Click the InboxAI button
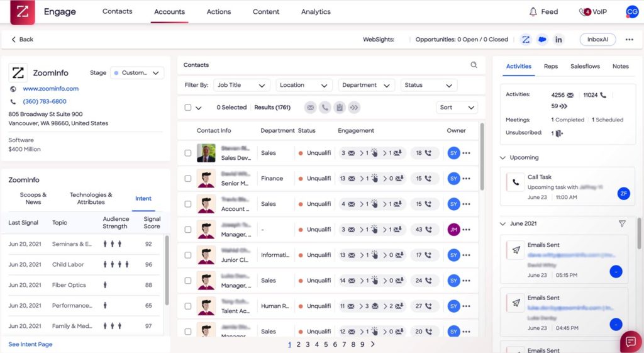The width and height of the screenshot is (644, 353). coord(597,40)
